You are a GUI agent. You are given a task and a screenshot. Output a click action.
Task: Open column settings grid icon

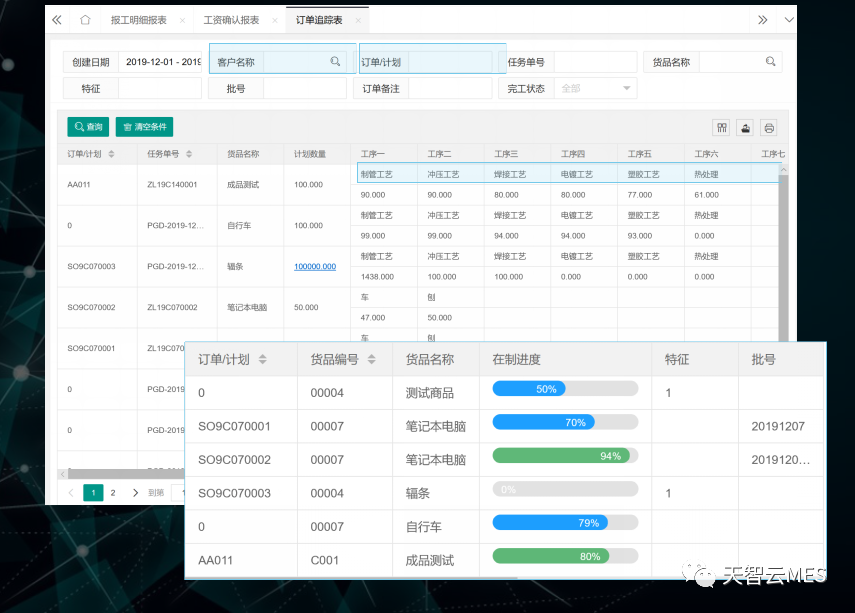point(721,127)
